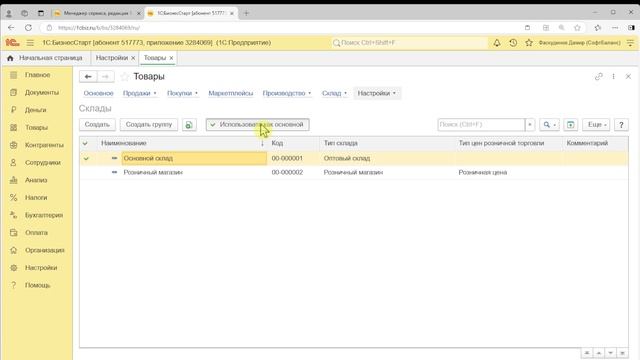Click the green icon button beside Создать группу
The width and height of the screenshot is (640, 360).
click(189, 125)
